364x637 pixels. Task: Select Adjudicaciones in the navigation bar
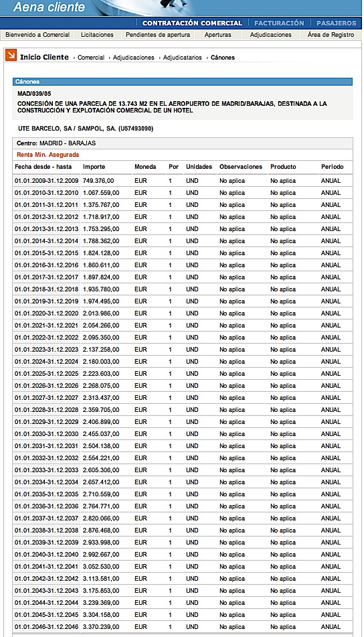(x=271, y=35)
